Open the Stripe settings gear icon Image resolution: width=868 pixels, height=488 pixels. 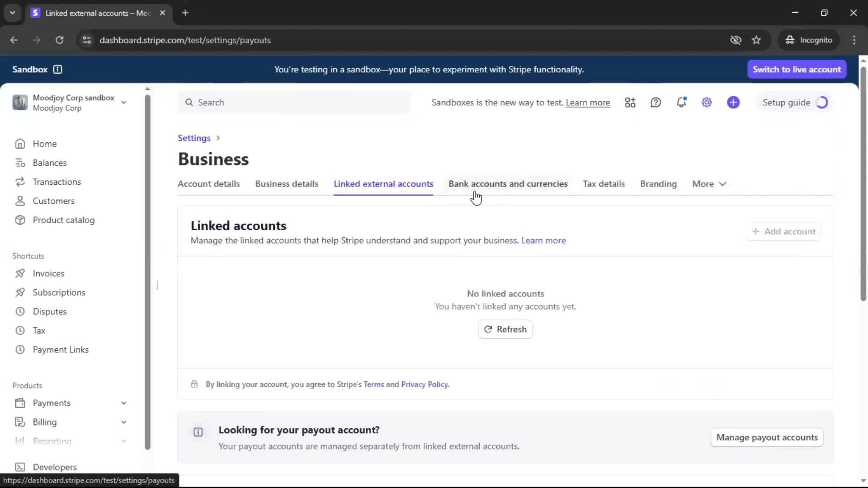click(707, 103)
